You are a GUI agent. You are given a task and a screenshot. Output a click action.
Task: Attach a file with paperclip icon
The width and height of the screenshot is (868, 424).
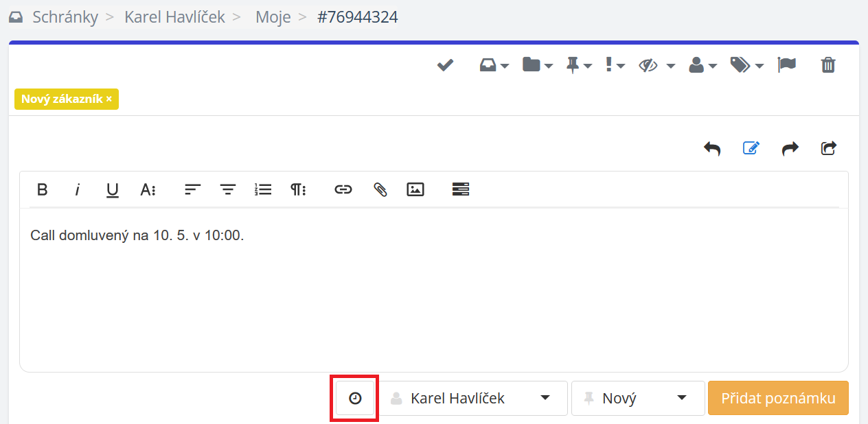tap(380, 189)
